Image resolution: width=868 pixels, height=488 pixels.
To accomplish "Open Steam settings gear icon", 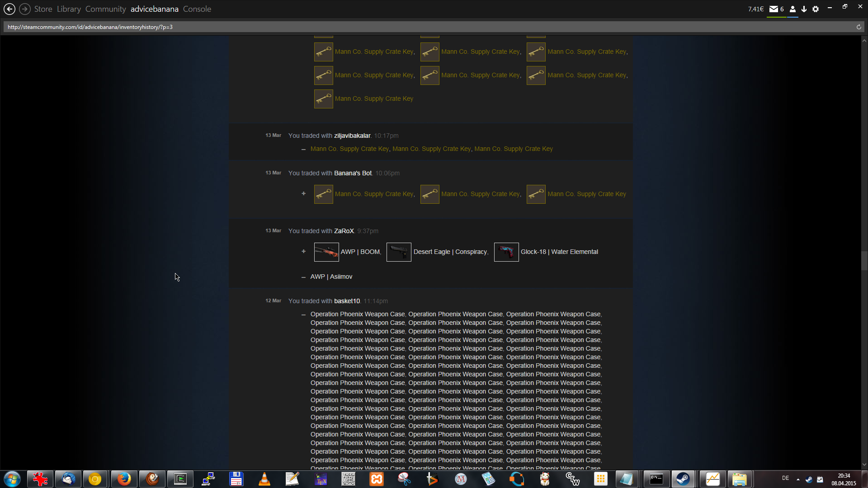I will point(816,9).
